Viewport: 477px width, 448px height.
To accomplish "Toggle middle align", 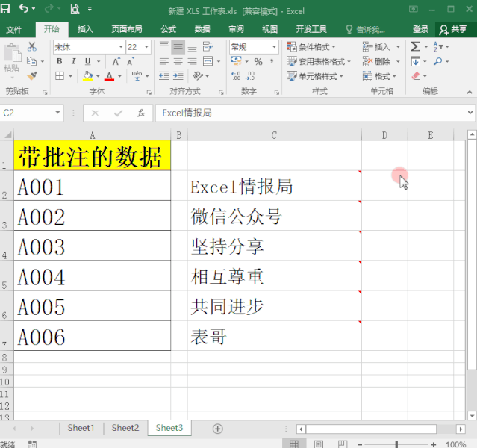I will [x=178, y=47].
